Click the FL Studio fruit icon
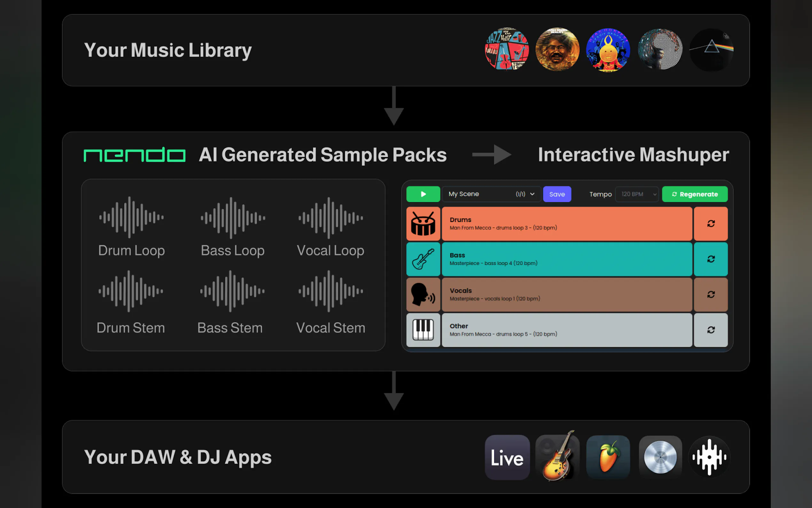 [608, 457]
